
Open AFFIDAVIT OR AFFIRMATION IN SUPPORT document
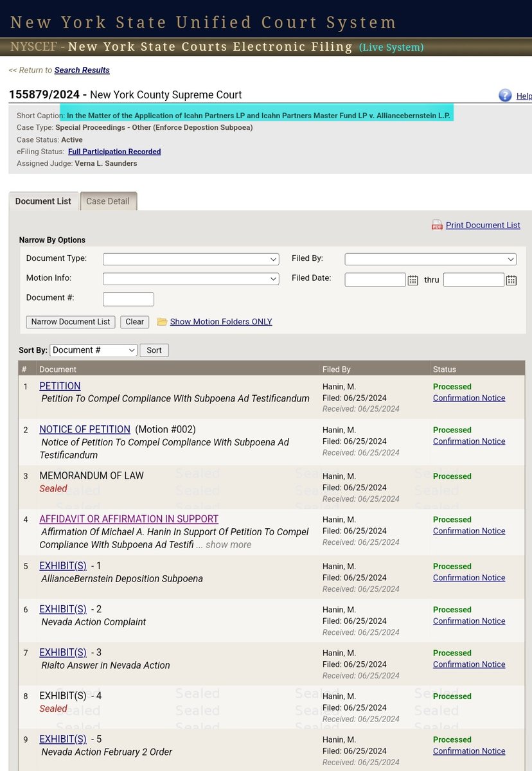click(x=129, y=518)
